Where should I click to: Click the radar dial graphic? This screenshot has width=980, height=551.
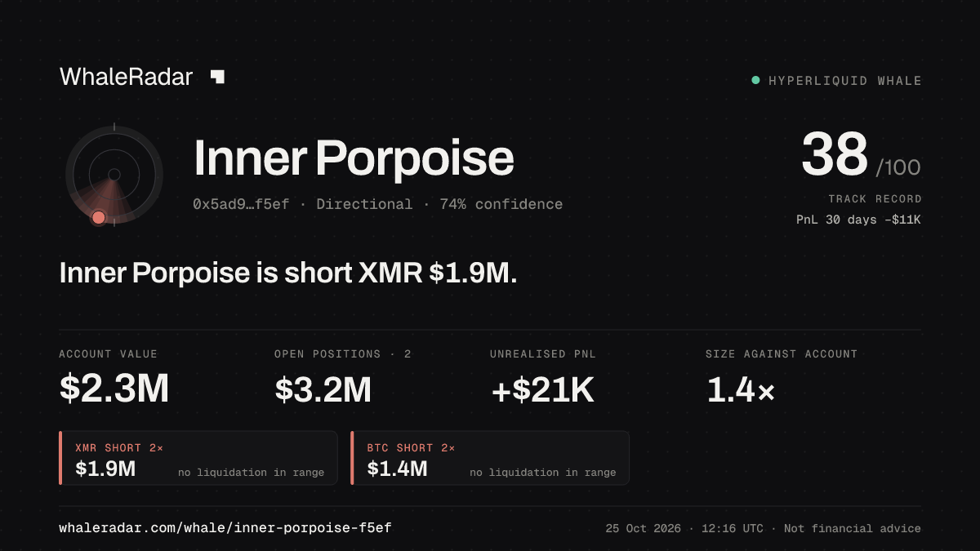coord(114,175)
